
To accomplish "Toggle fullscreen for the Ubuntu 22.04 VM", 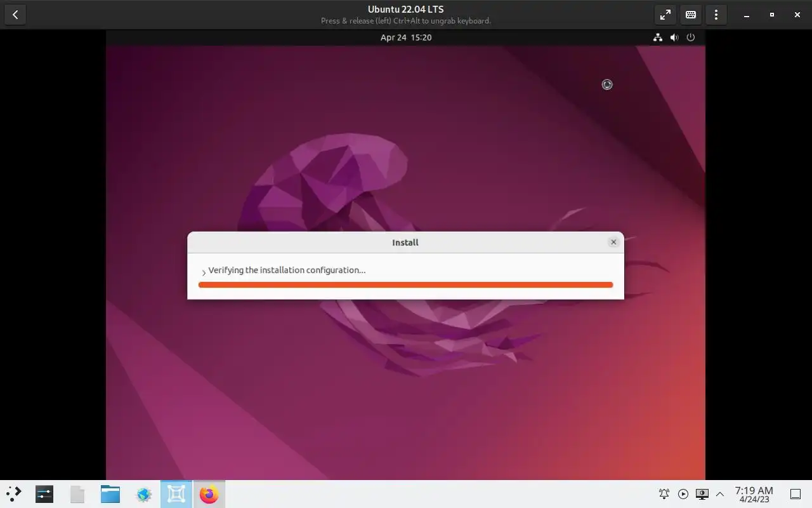I will (665, 15).
